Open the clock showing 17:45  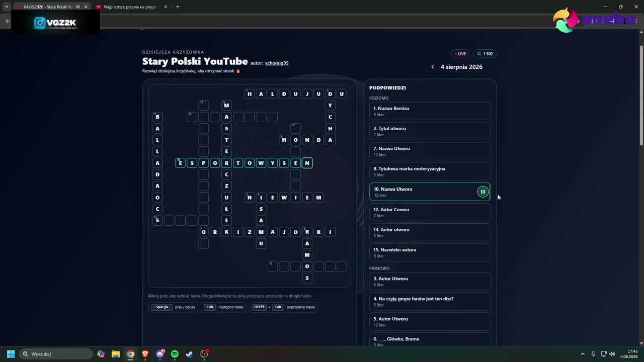[629, 354]
